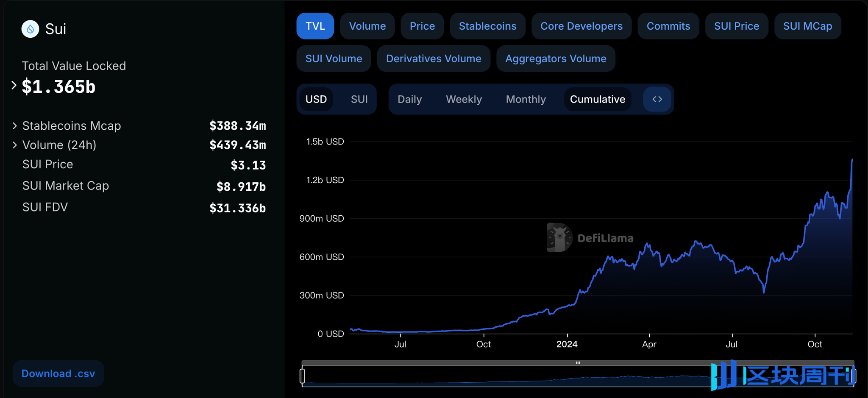Expand the Total Value Locked chevron
This screenshot has width=868, height=398.
coord(14,86)
